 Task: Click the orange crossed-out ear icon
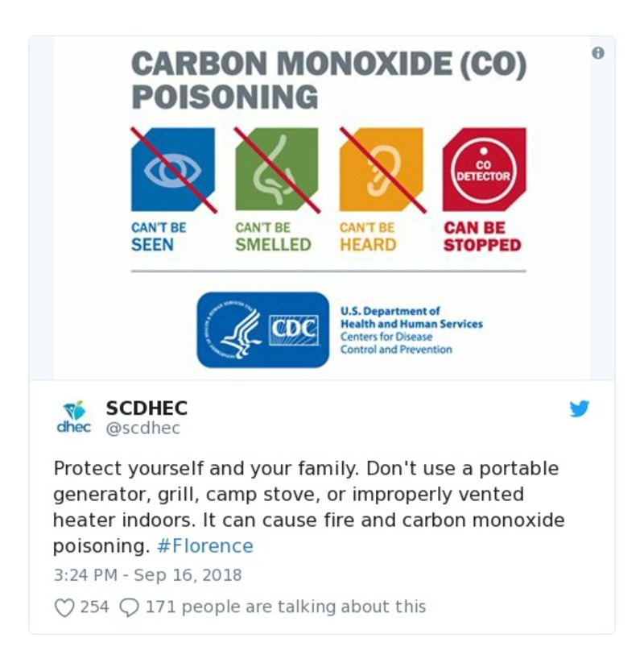click(x=381, y=169)
